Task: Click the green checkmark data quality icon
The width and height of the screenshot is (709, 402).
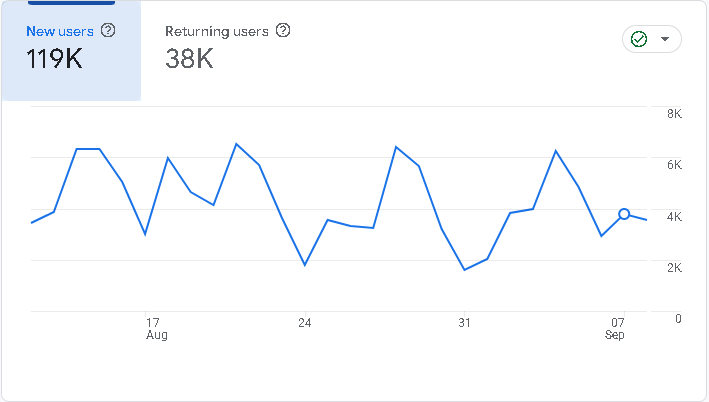Action: [x=639, y=39]
